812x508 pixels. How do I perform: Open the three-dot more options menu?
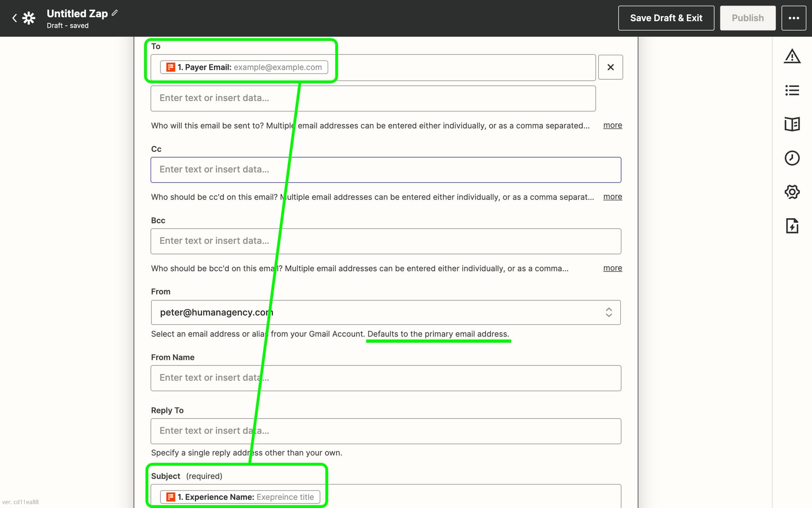click(x=793, y=18)
